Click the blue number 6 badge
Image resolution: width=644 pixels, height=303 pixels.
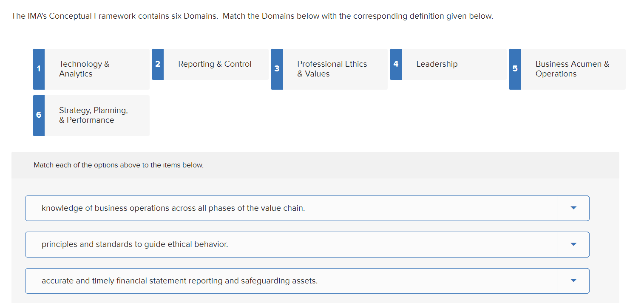[38, 115]
